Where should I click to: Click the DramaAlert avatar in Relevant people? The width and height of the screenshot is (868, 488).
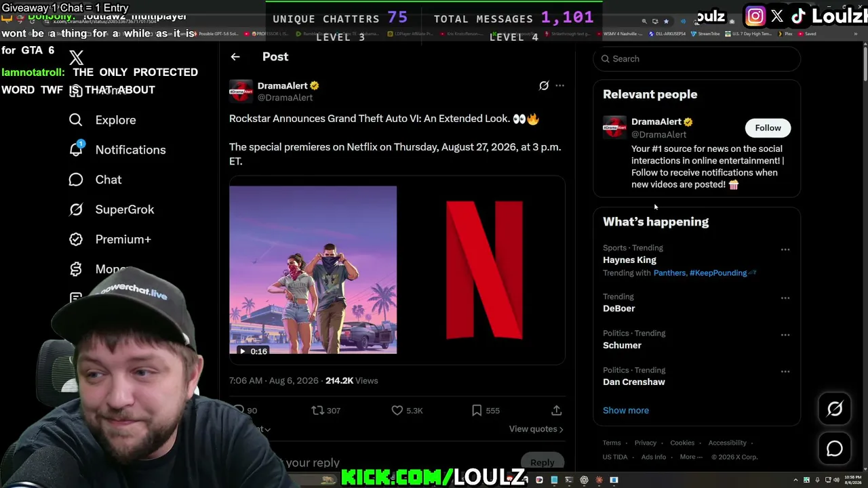pos(615,127)
